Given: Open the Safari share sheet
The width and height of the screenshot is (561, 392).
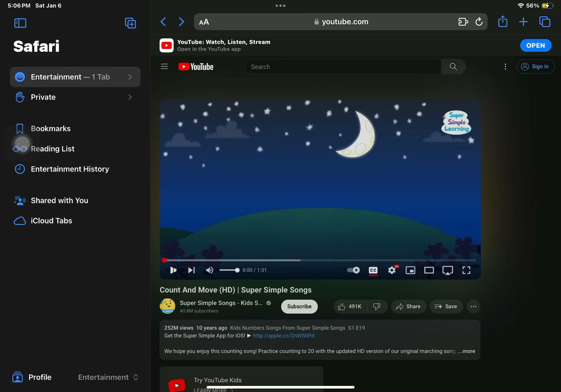Looking at the screenshot, I should (x=503, y=22).
